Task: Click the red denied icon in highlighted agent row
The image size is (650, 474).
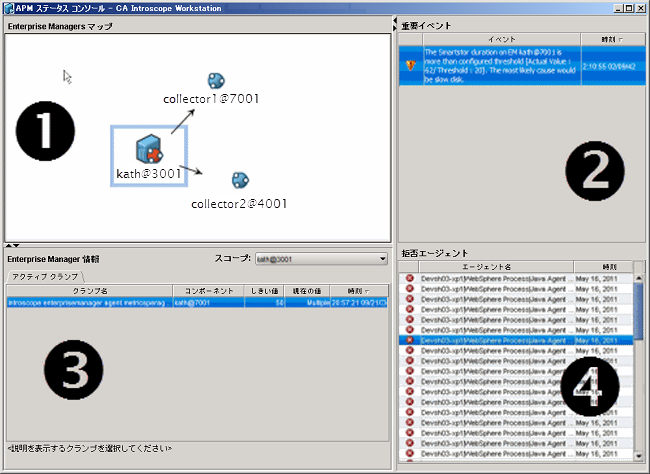Action: tap(410, 340)
